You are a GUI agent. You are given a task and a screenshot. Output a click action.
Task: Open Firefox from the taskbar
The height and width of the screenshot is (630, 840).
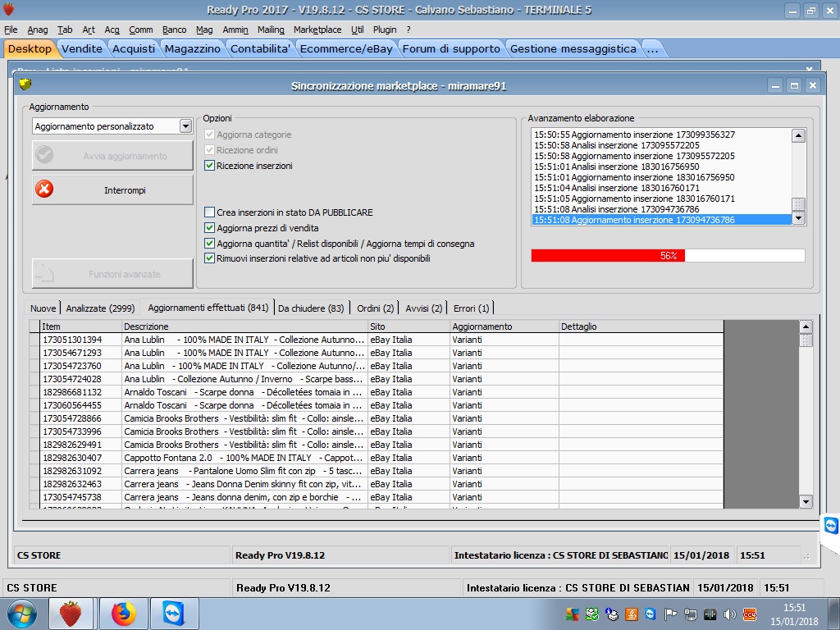tap(123, 613)
